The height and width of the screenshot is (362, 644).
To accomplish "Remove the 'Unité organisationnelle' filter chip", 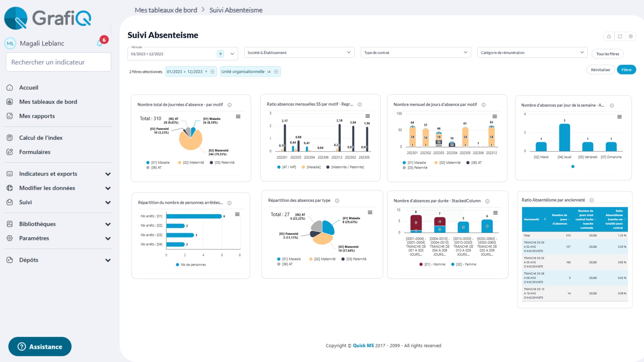I will tap(276, 71).
